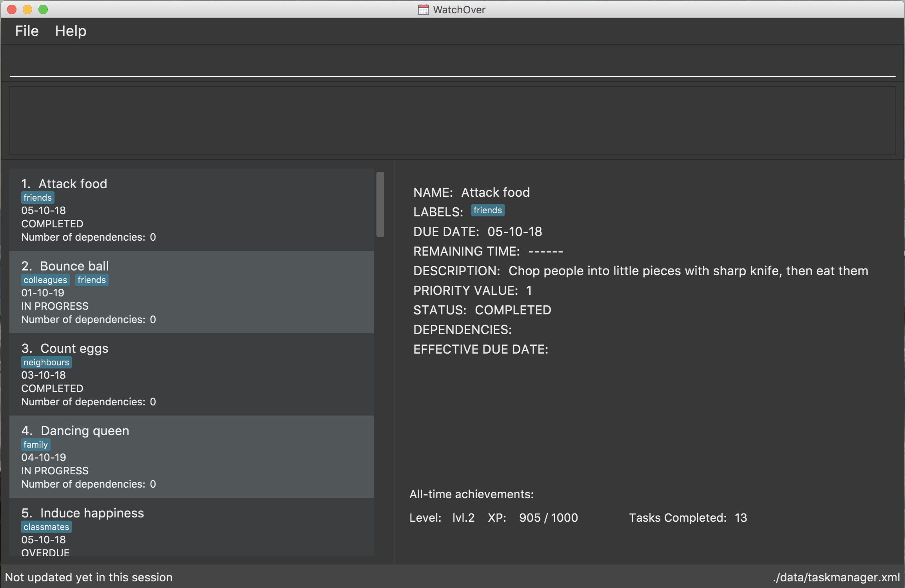This screenshot has width=905, height=588.
Task: Click DEPENDENCIES field in details panel
Action: [x=463, y=330]
